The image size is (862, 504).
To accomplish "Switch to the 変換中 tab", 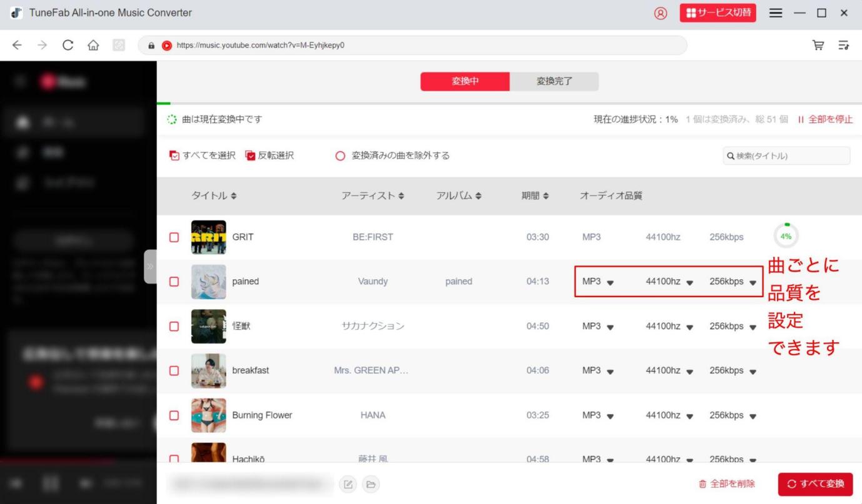I will (x=465, y=82).
